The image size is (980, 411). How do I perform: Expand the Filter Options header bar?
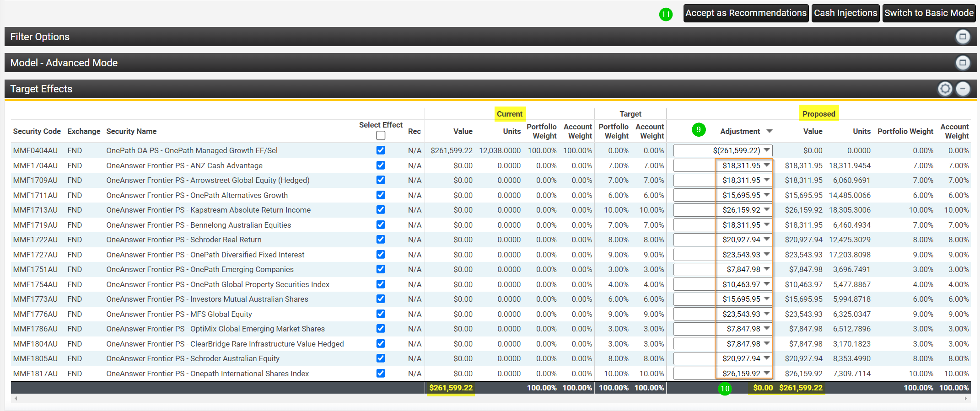490,37
